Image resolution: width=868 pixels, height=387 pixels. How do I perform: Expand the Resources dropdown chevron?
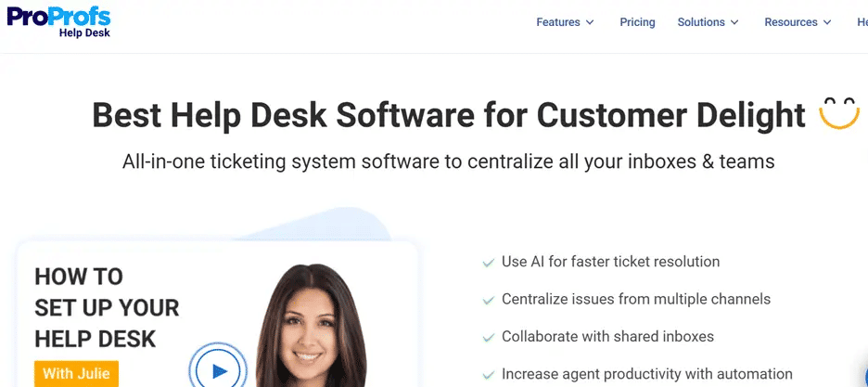coord(827,22)
